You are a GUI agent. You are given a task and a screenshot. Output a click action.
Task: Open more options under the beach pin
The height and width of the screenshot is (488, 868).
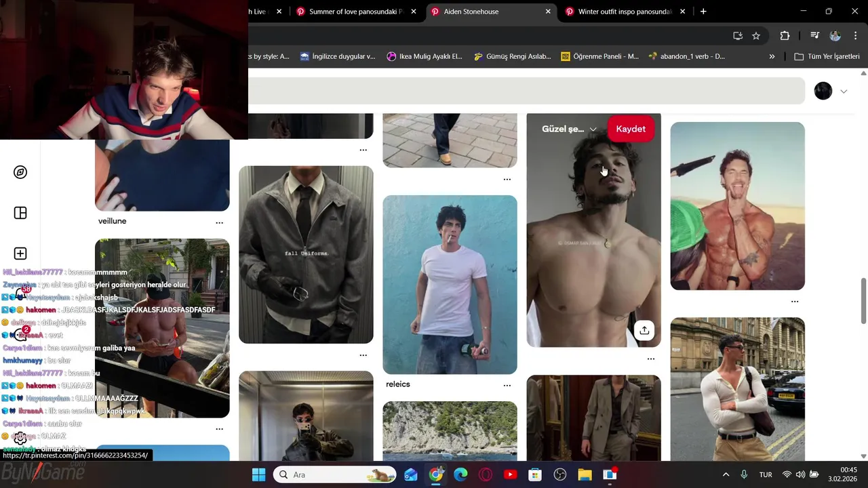pyautogui.click(x=794, y=301)
